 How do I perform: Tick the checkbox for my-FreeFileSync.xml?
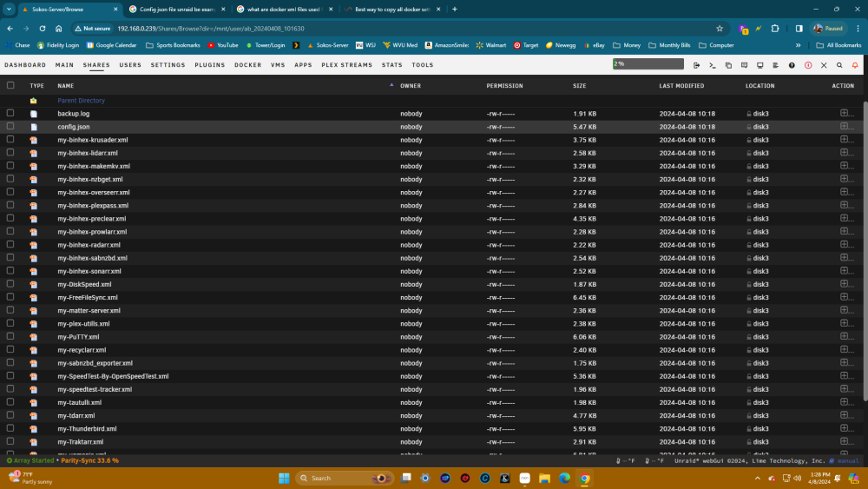click(10, 297)
